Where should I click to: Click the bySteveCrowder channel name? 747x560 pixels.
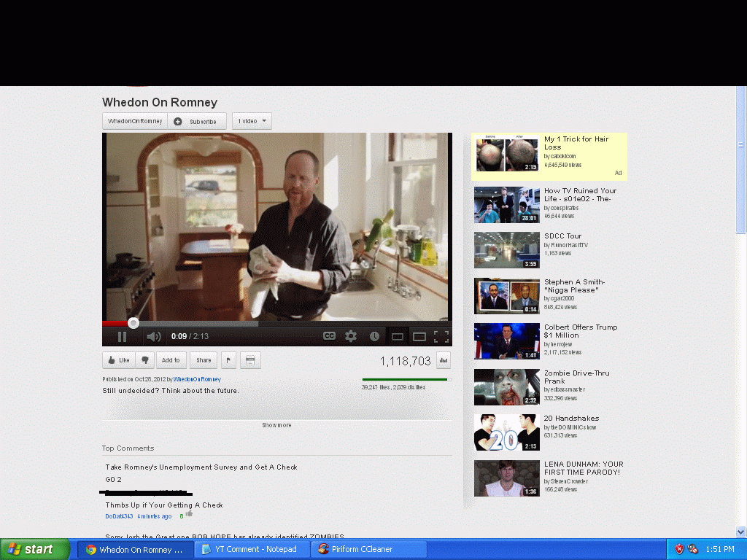(x=566, y=481)
